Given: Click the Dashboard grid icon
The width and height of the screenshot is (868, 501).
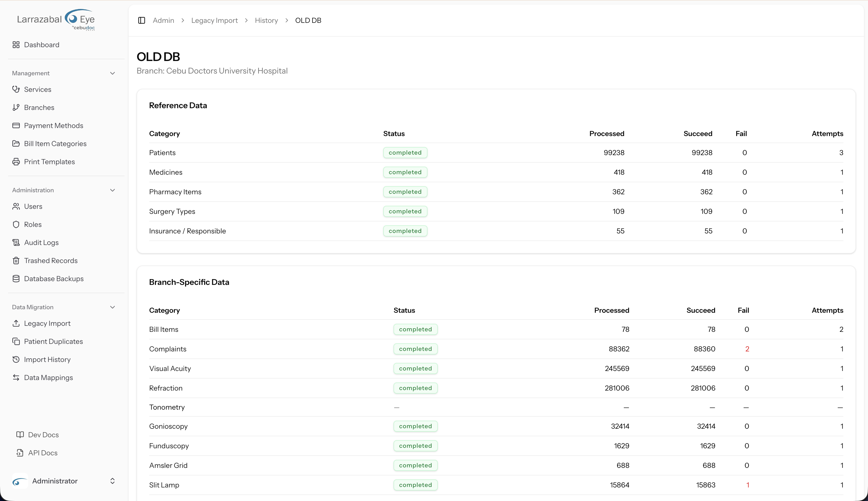Looking at the screenshot, I should tap(16, 45).
